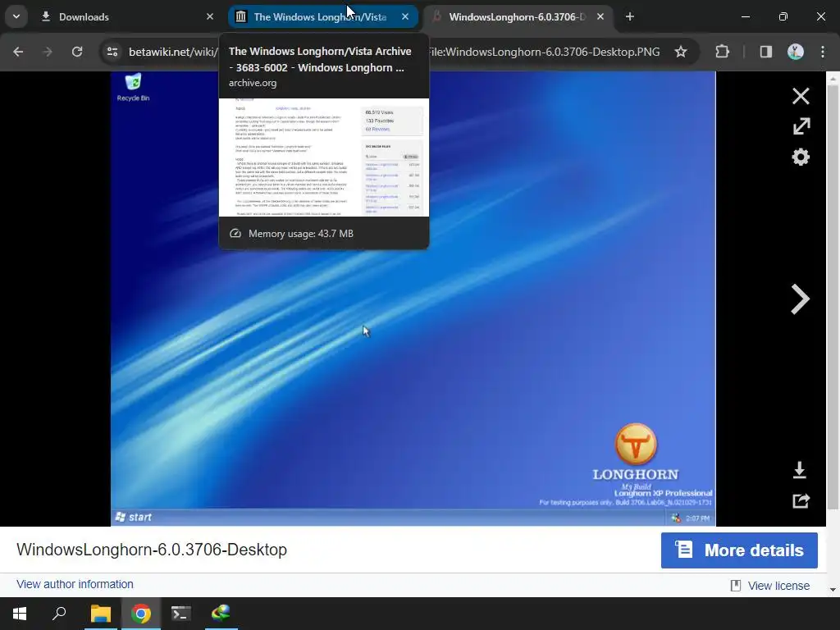Screen dimensions: 840x630
Task: Click the Longhorn desktop screenshot image
Action: tap(413, 299)
